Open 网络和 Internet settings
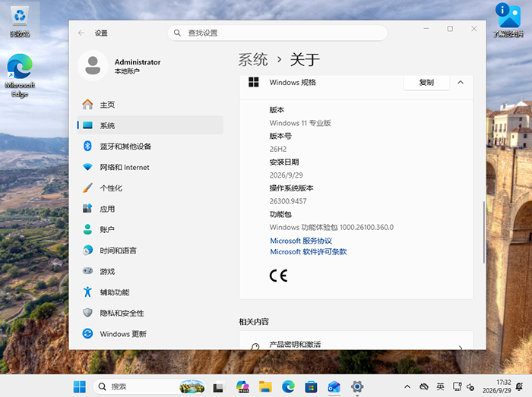Image resolution: width=532 pixels, height=397 pixels. 150,167
